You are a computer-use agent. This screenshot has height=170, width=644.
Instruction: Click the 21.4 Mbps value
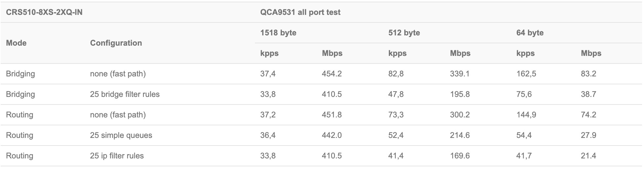click(588, 156)
